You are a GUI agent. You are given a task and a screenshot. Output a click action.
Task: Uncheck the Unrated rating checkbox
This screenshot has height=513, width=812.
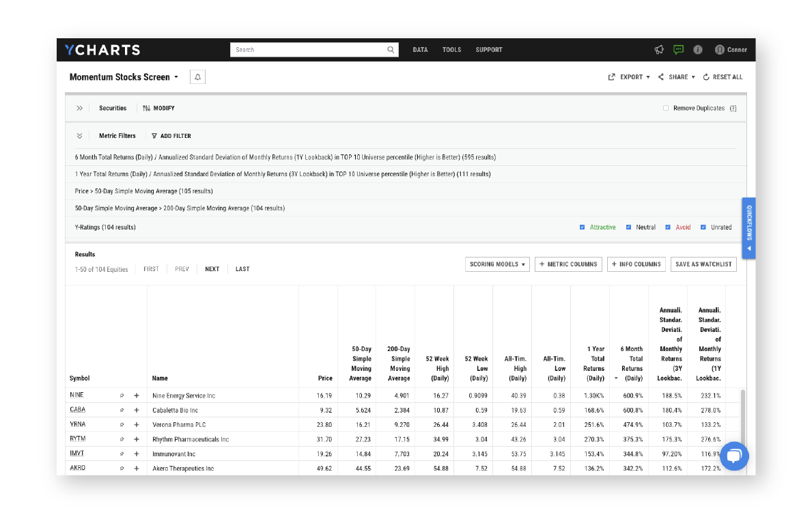(703, 227)
